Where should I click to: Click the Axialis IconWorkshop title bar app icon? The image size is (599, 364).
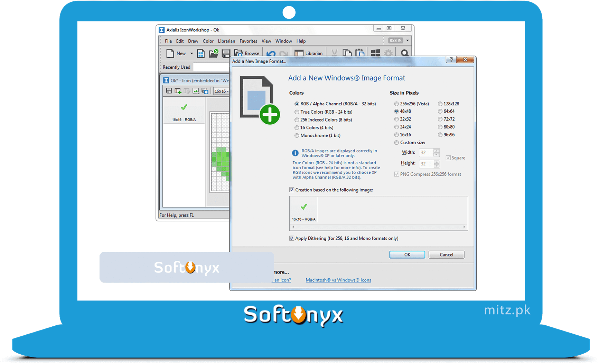point(161,30)
